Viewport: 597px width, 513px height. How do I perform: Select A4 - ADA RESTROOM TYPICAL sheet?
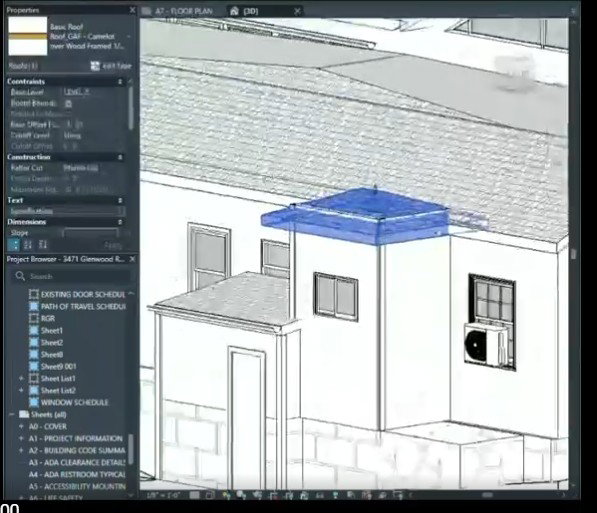pyautogui.click(x=77, y=475)
